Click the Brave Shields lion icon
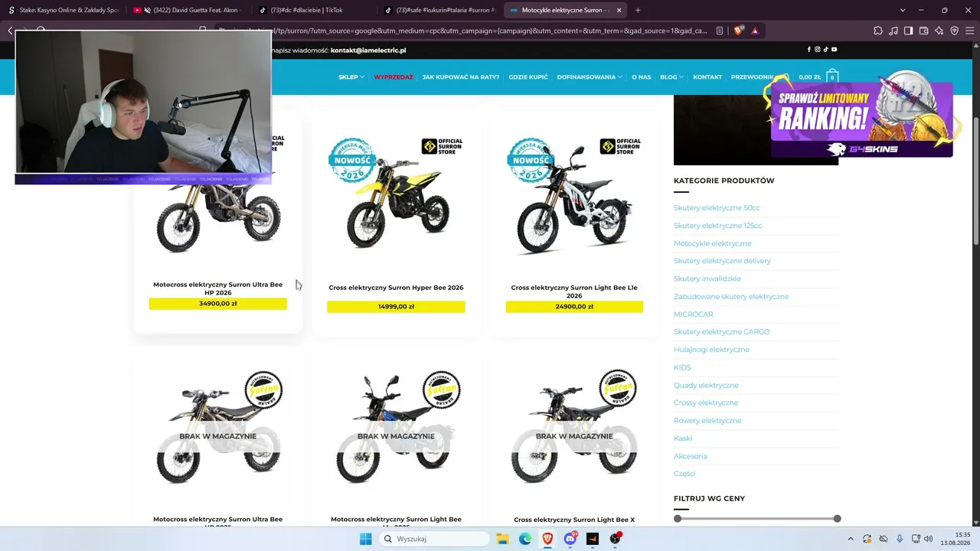This screenshot has height=551, width=980. click(738, 31)
